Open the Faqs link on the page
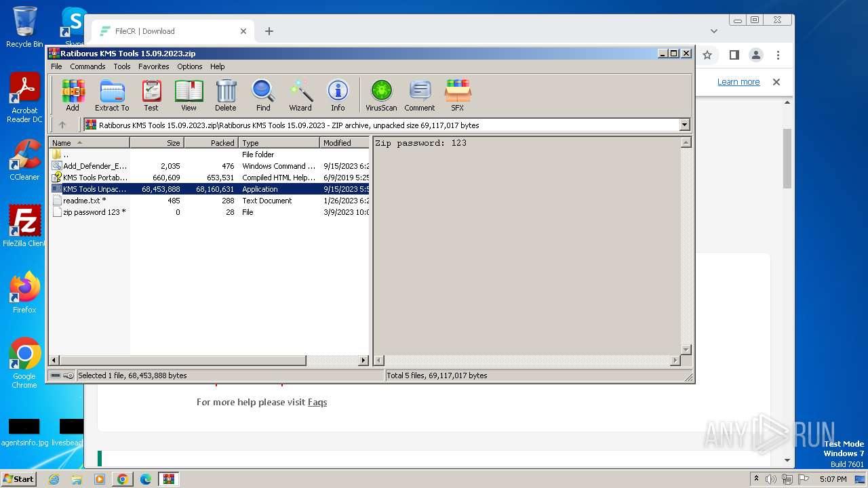The height and width of the screenshot is (488, 868). tap(317, 402)
